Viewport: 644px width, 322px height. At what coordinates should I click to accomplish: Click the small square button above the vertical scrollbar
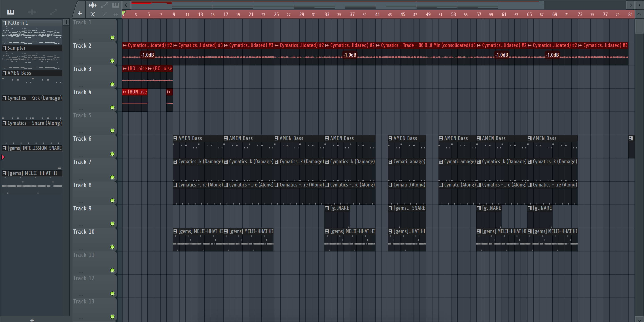coord(639,5)
